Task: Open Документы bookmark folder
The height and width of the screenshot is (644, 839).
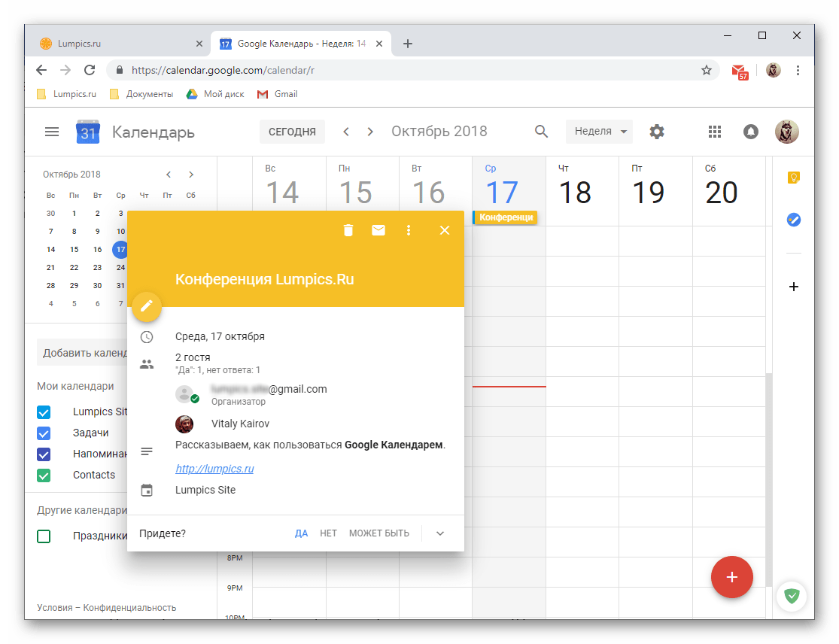Action: pyautogui.click(x=141, y=94)
